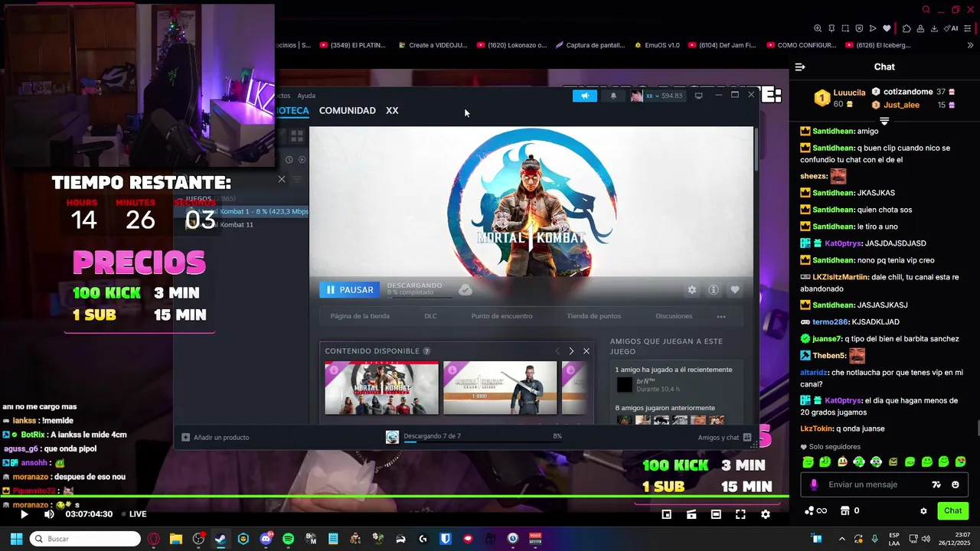The width and height of the screenshot is (980, 551).
Task: Show previous available content arrow
Action: (557, 351)
